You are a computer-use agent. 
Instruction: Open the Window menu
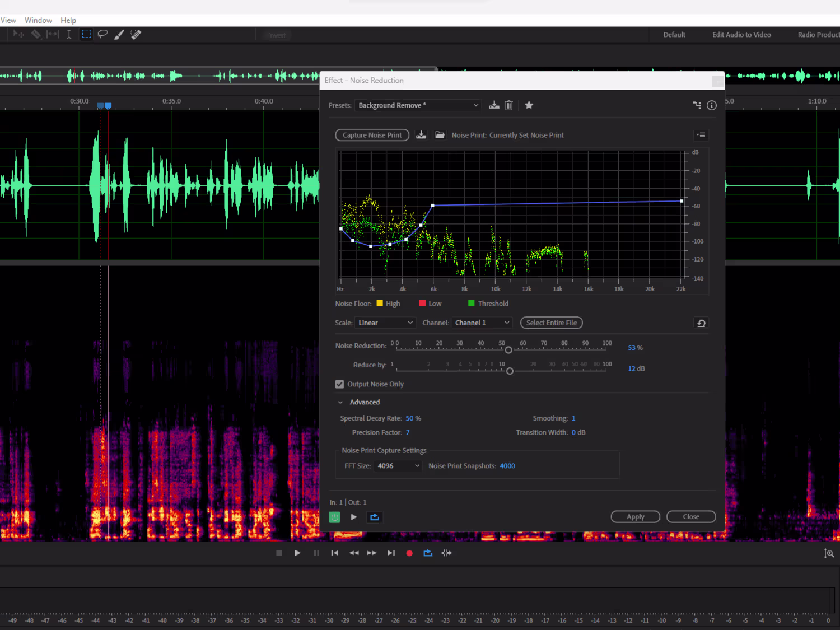38,20
